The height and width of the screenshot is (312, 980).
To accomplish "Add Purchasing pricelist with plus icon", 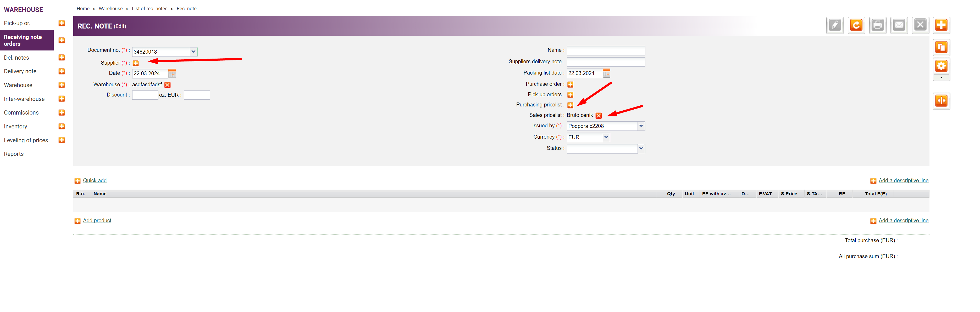I will pyautogui.click(x=570, y=105).
